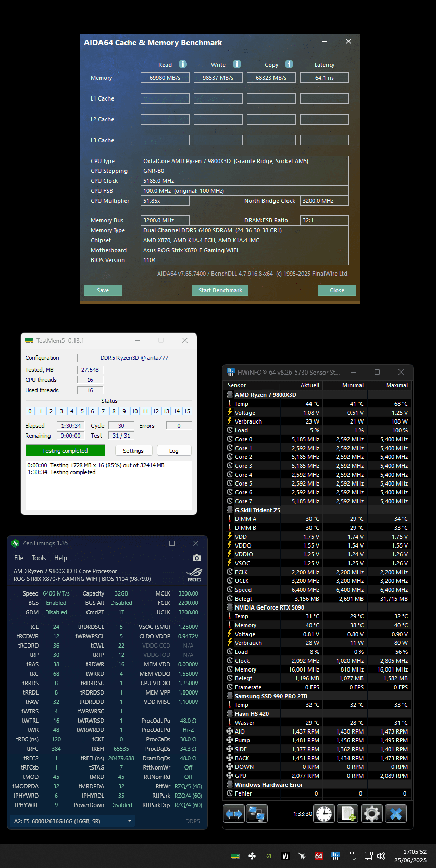Reset HWiNFO elapsed time via clock icon
The image size is (436, 868).
(324, 813)
